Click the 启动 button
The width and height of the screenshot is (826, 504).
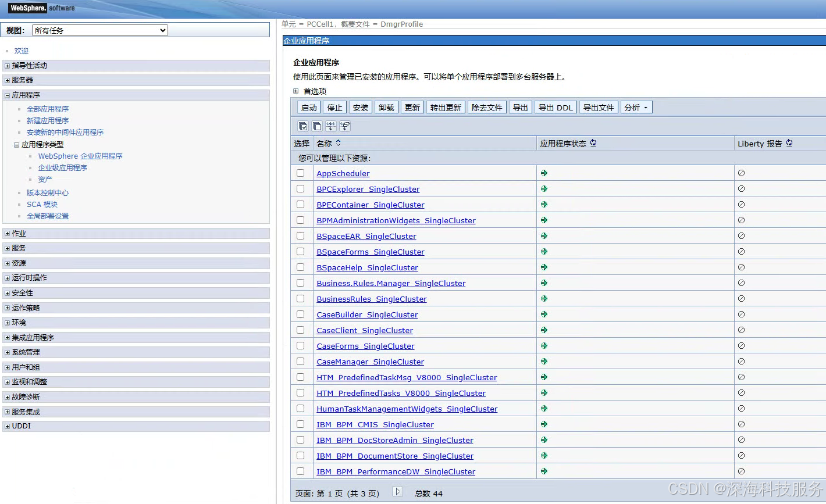(x=309, y=108)
